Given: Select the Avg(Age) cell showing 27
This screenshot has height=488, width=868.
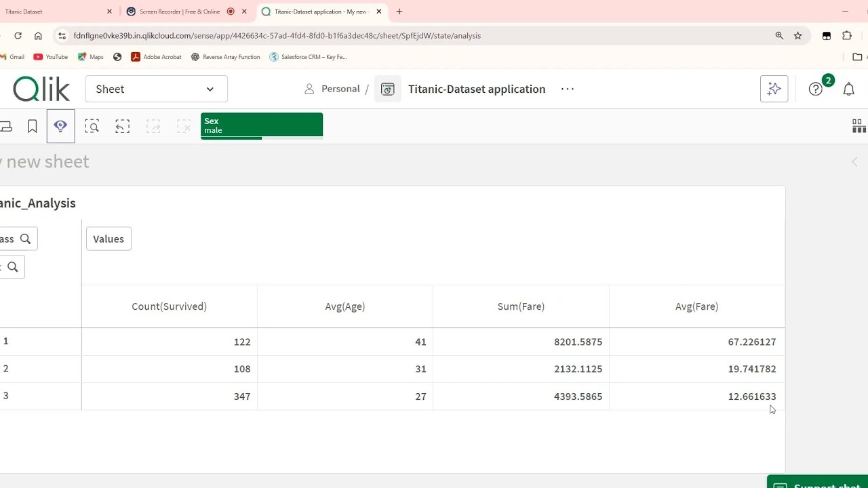Looking at the screenshot, I should 345,396.
